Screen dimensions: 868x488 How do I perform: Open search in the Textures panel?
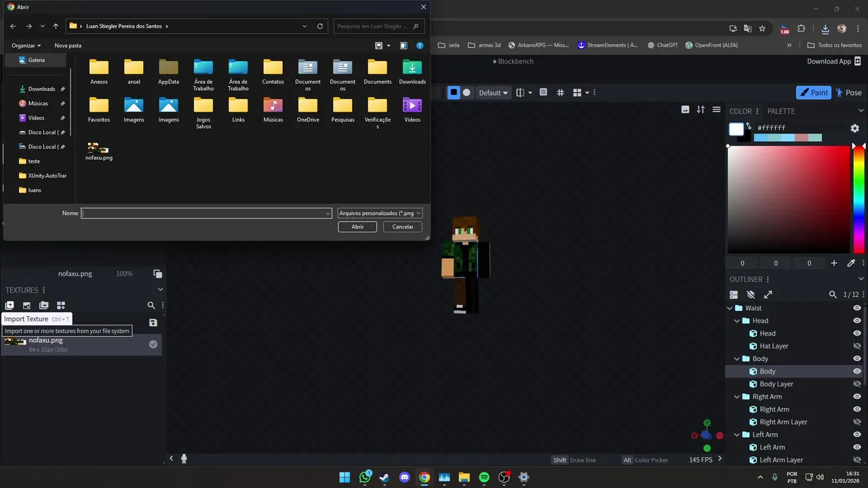pos(151,306)
